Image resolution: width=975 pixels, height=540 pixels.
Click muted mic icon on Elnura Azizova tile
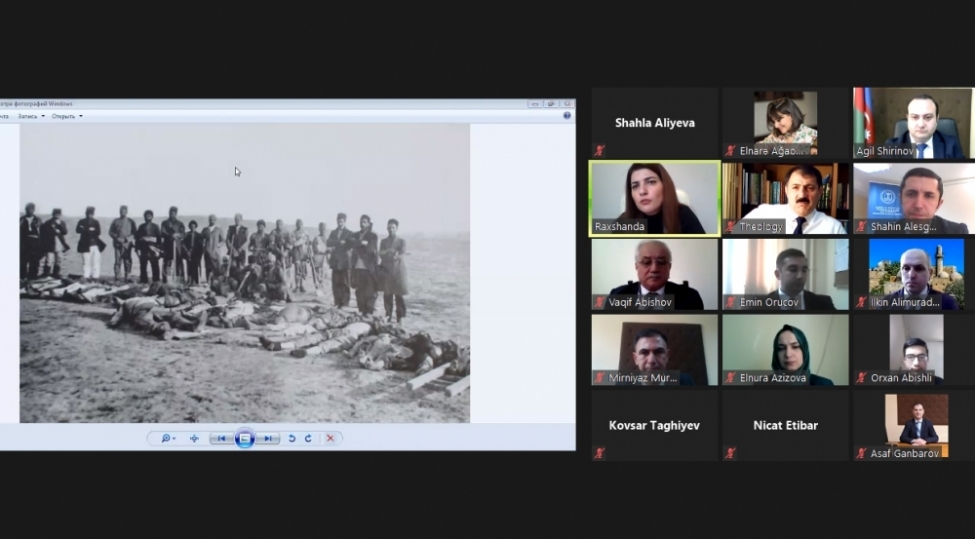[x=730, y=378]
